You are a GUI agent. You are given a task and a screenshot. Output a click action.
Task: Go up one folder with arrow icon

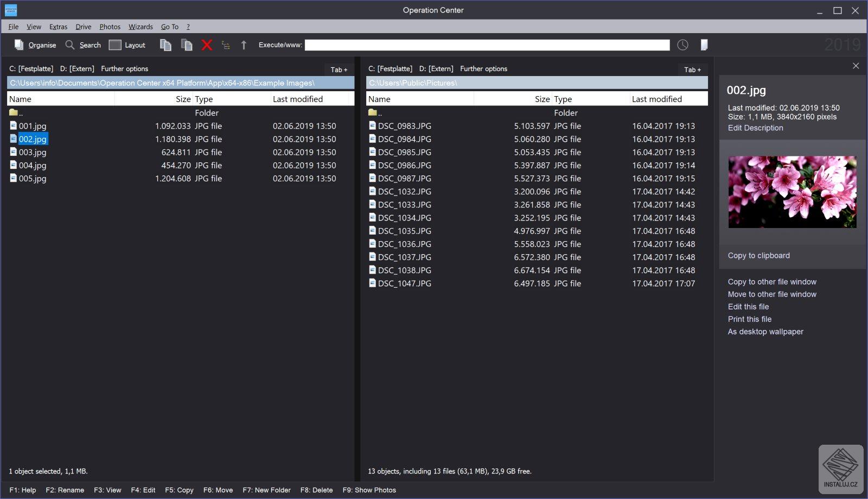(244, 45)
